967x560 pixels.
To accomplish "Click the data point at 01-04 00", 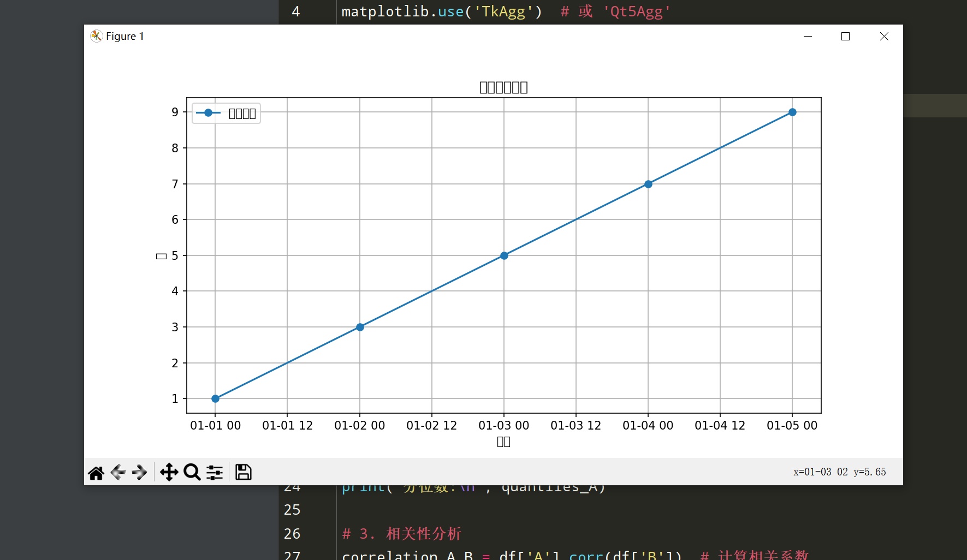I will 648,184.
